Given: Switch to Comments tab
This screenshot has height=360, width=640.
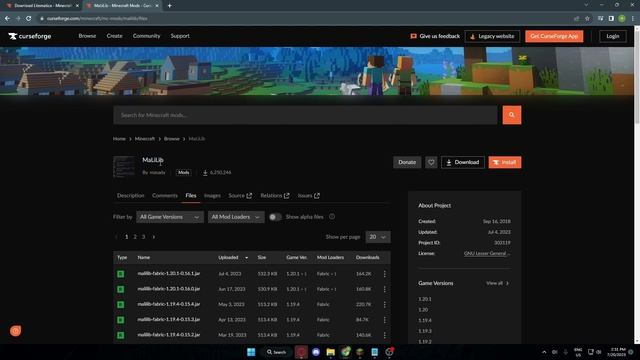Looking at the screenshot, I should pos(165,196).
